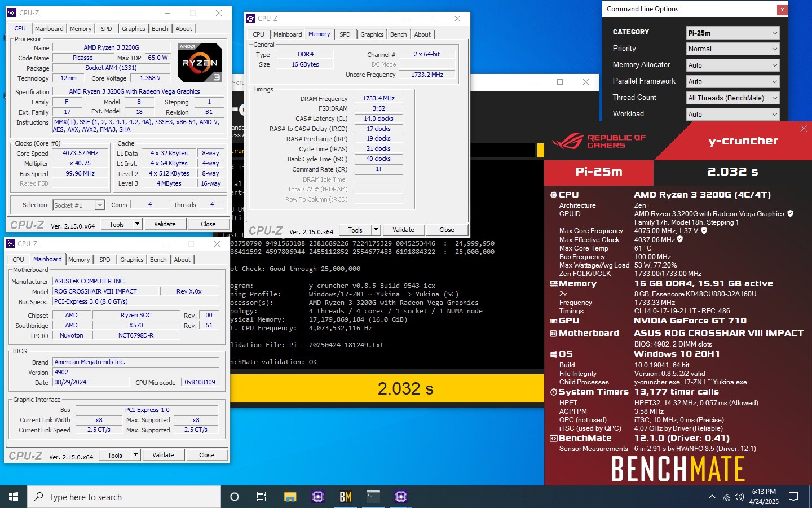Click the AMD Ryzen 3 logo image
Image resolution: width=812 pixels, height=508 pixels.
[200, 63]
